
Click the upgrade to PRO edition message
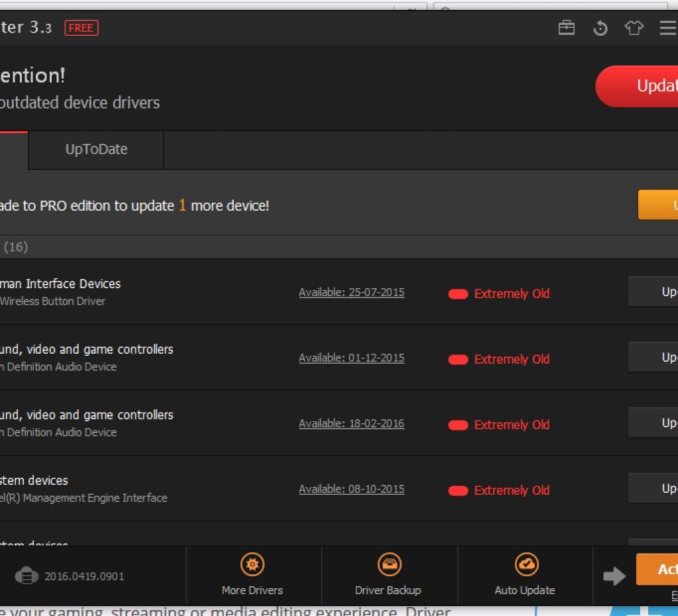[134, 205]
